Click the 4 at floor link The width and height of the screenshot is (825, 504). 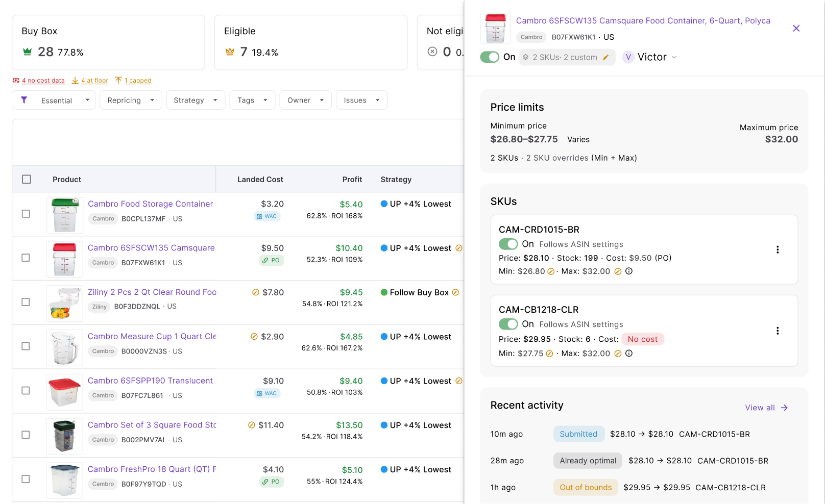tap(94, 81)
